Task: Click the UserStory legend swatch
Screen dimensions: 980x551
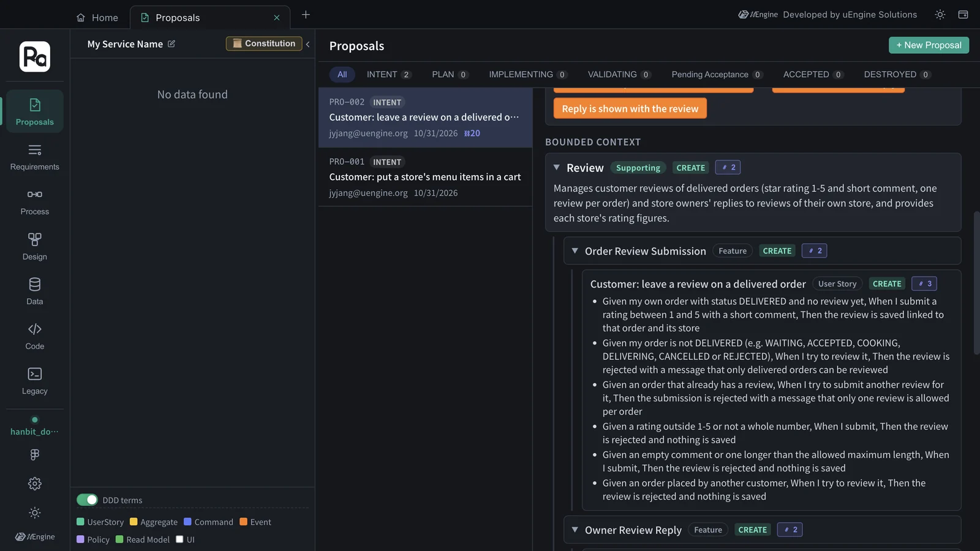Action: [80, 522]
